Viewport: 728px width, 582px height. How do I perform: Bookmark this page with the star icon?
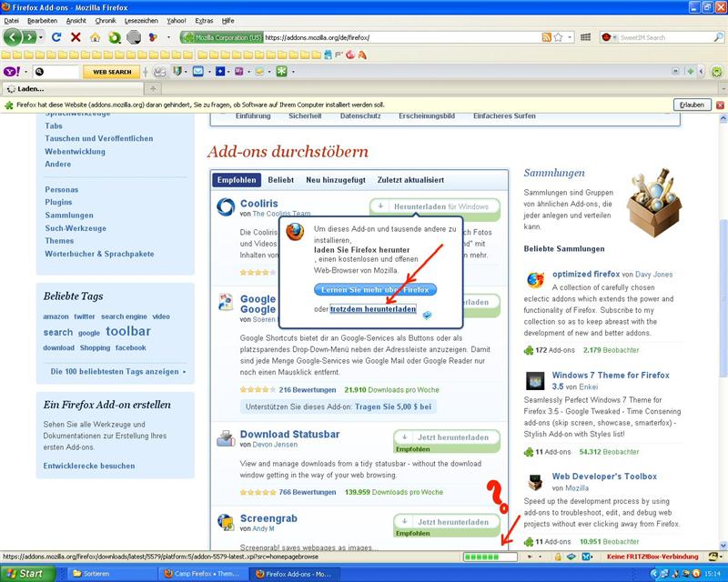pos(559,37)
